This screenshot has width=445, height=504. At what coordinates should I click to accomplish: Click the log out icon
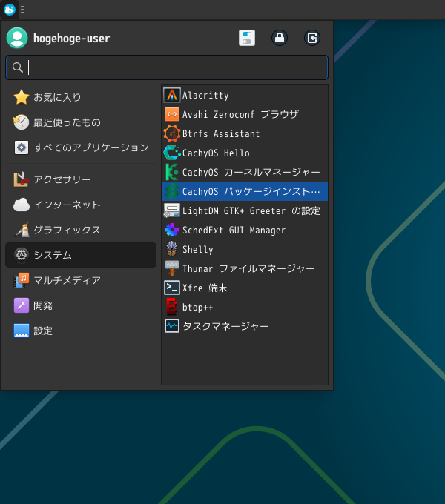pyautogui.click(x=312, y=38)
